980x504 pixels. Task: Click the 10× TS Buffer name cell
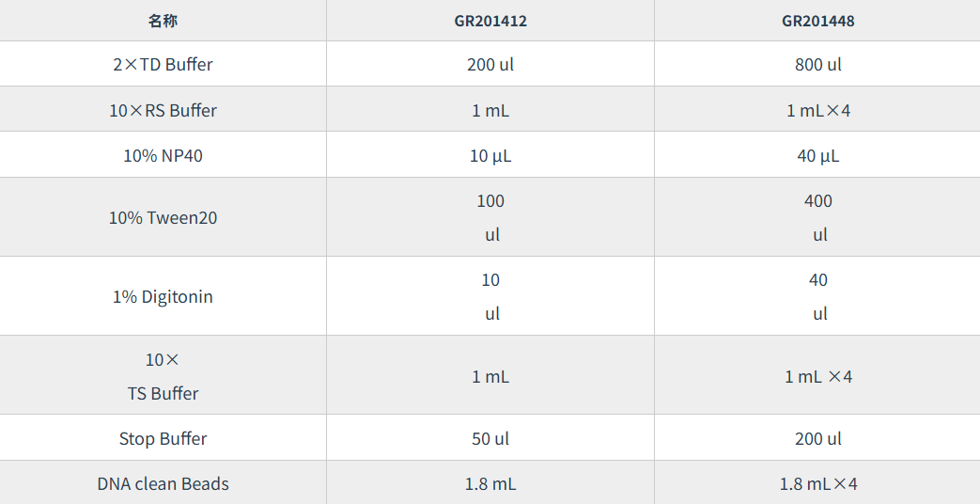coord(163,376)
